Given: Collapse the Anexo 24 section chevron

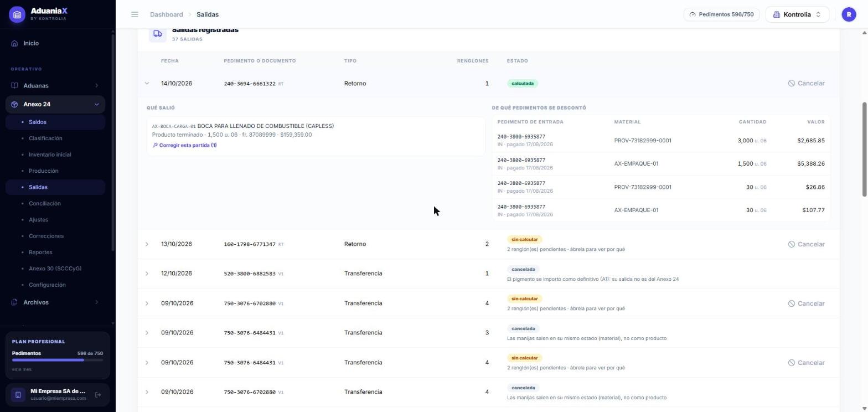Looking at the screenshot, I should click(96, 104).
